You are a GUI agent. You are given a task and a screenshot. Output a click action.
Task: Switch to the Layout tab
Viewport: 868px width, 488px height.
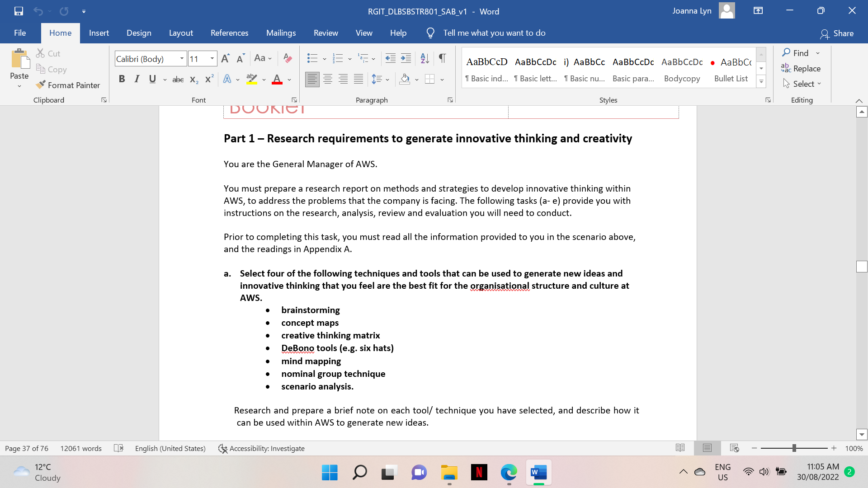pos(181,33)
